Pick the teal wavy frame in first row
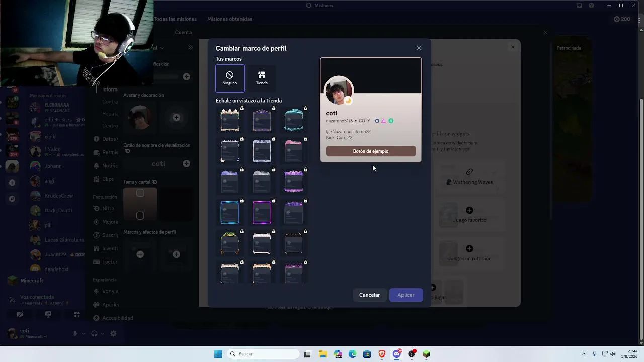 293,120
